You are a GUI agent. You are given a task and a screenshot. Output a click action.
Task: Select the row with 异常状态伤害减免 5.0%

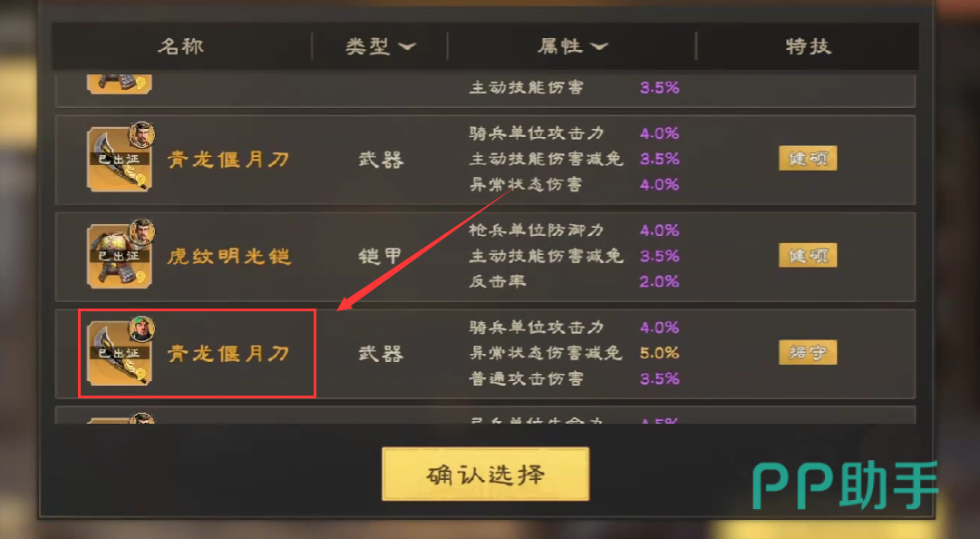[x=486, y=354]
